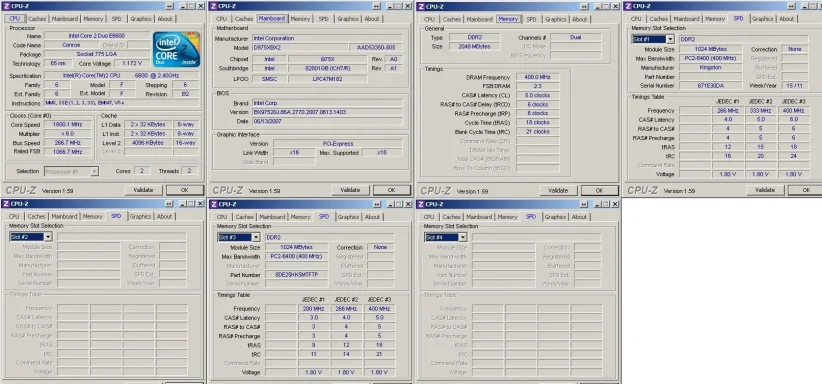
Task: Click the Z title icon of the Memory window
Action: point(420,6)
